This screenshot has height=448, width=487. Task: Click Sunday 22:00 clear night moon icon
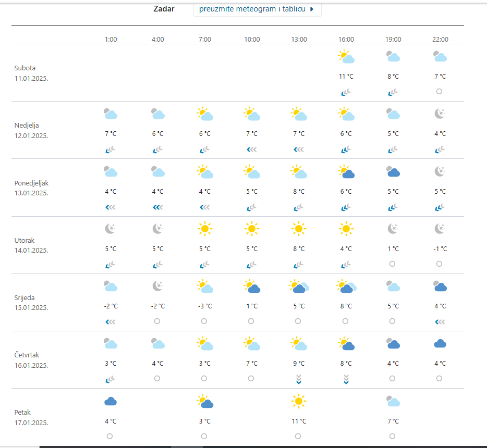click(x=440, y=114)
